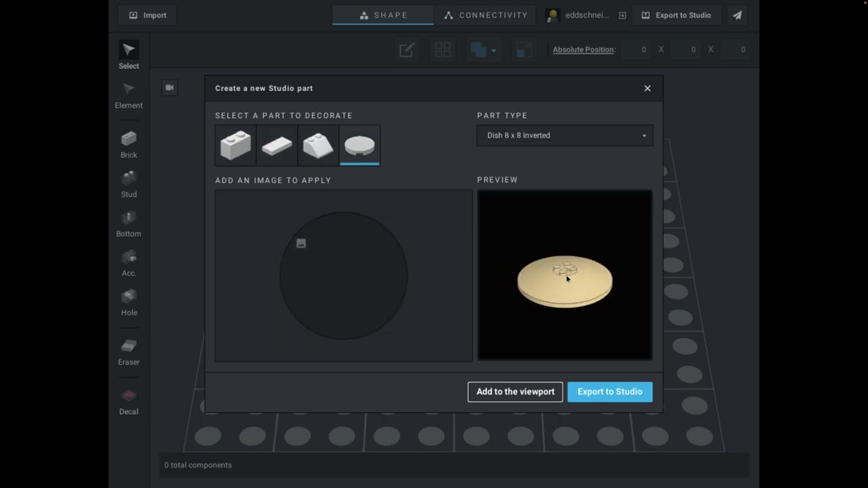Switch to the SHAPE tab
Viewport: 868px width, 488px height.
[x=383, y=15]
